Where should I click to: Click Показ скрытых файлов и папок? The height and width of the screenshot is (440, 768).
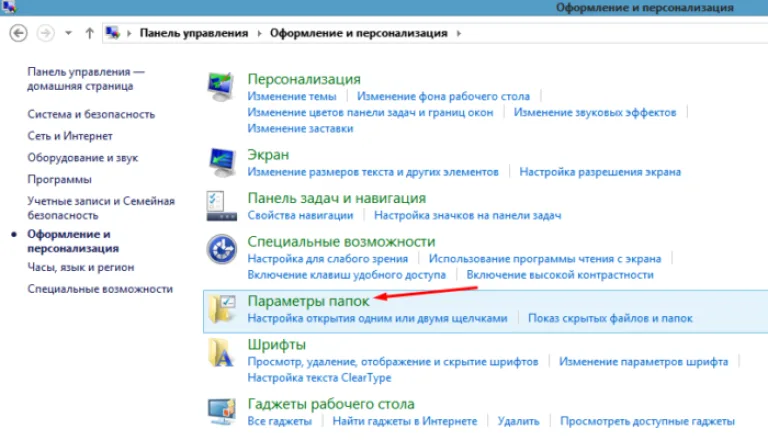pyautogui.click(x=610, y=318)
